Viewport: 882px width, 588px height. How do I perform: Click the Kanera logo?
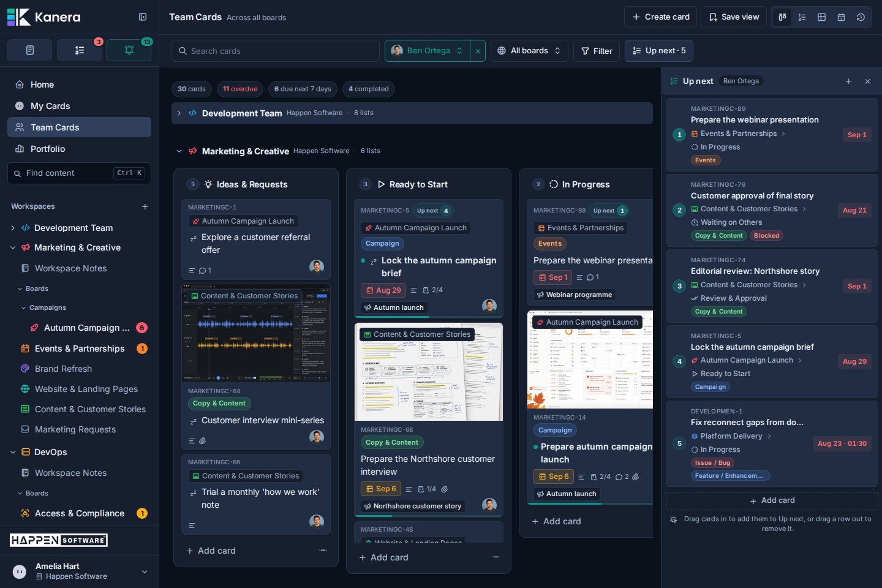click(44, 17)
